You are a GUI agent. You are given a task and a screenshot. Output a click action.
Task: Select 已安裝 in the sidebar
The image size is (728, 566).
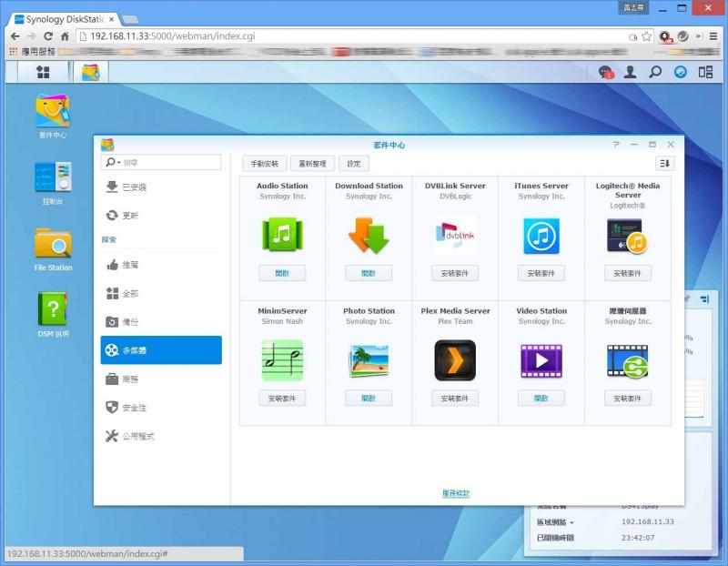click(x=161, y=187)
